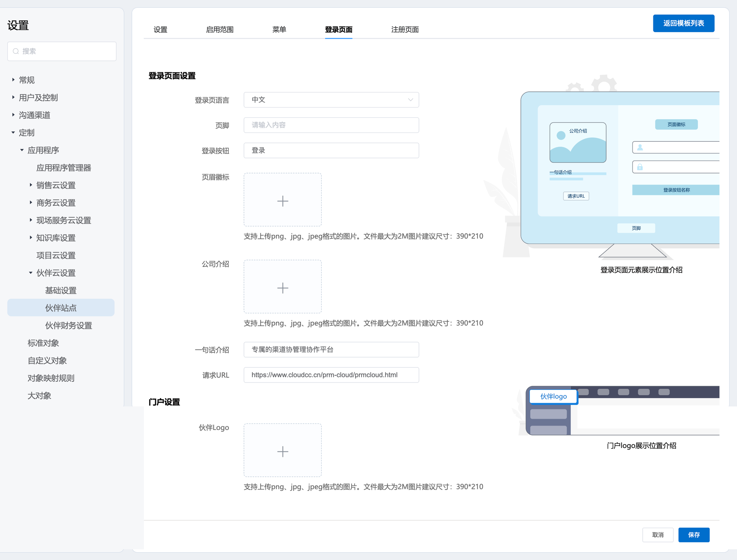
Task: Click plus icon to upload 页眉徽标 image
Action: pyautogui.click(x=283, y=201)
